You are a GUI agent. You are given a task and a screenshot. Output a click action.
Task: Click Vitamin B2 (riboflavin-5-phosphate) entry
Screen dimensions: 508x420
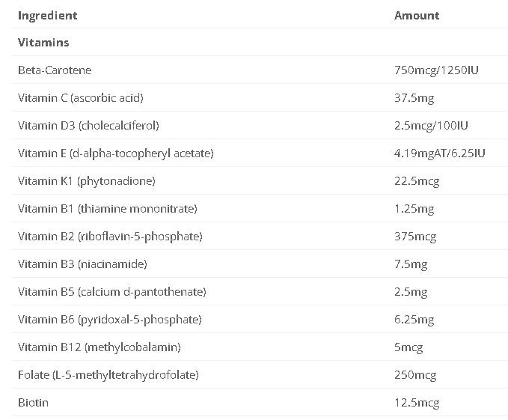pos(110,237)
